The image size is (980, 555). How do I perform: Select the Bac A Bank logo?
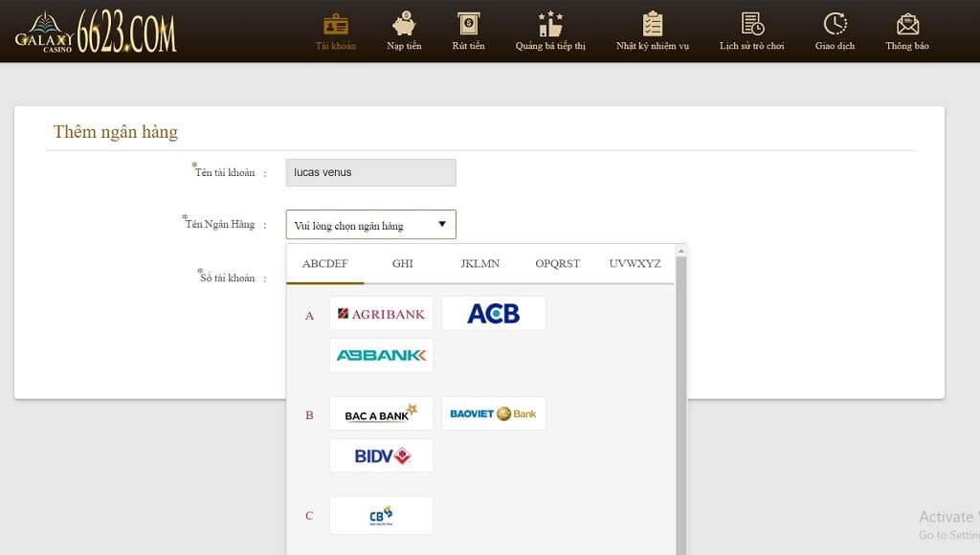click(381, 413)
